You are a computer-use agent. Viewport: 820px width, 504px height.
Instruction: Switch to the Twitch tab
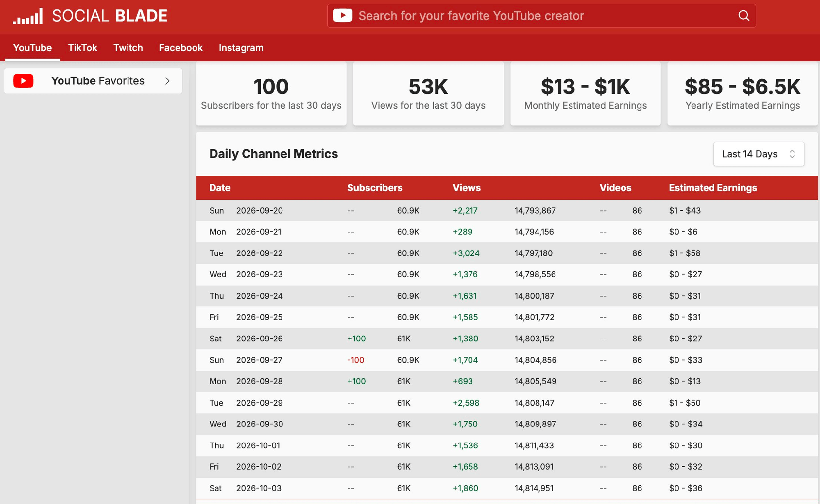coord(128,48)
